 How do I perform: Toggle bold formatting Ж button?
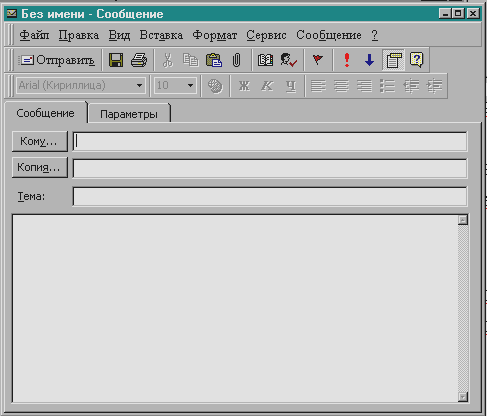244,86
